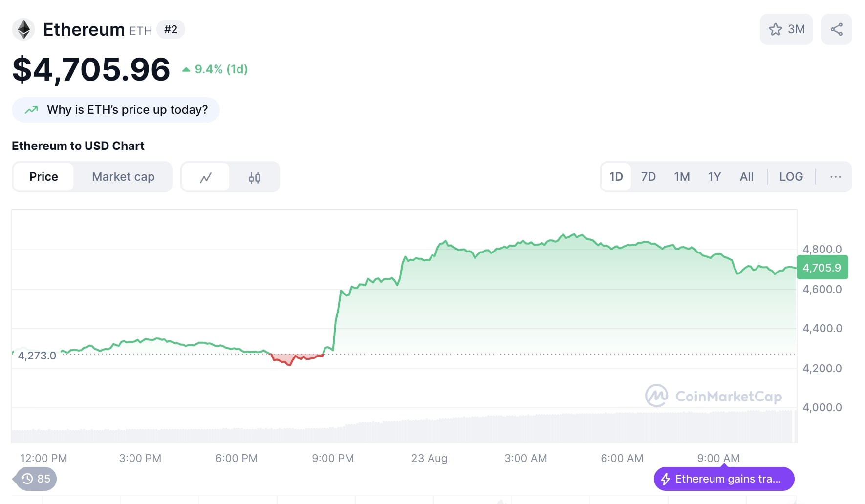Click the red dip segment of price line
Screen dimensions: 865x504
[297, 358]
